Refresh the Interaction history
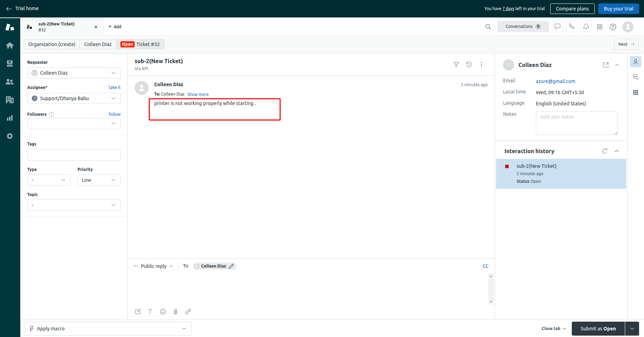 coord(605,151)
